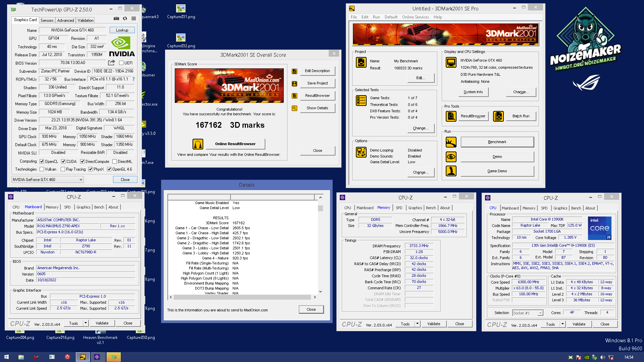Image resolution: width=644 pixels, height=362 pixels.
Task: Click Validate button in Mainboard CPU-Z
Action: point(102,323)
